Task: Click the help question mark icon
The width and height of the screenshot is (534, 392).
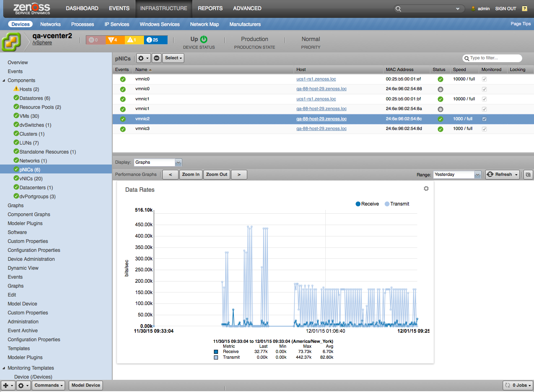Action: coord(525,9)
